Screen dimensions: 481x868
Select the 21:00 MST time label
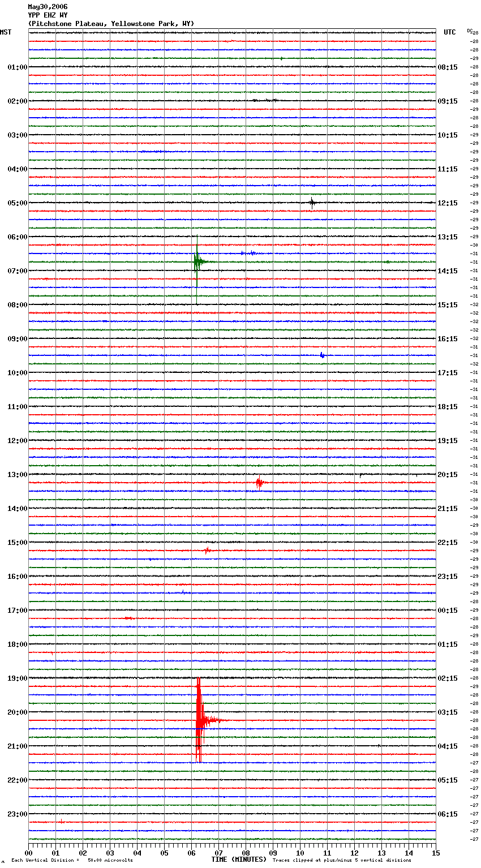coord(17,746)
